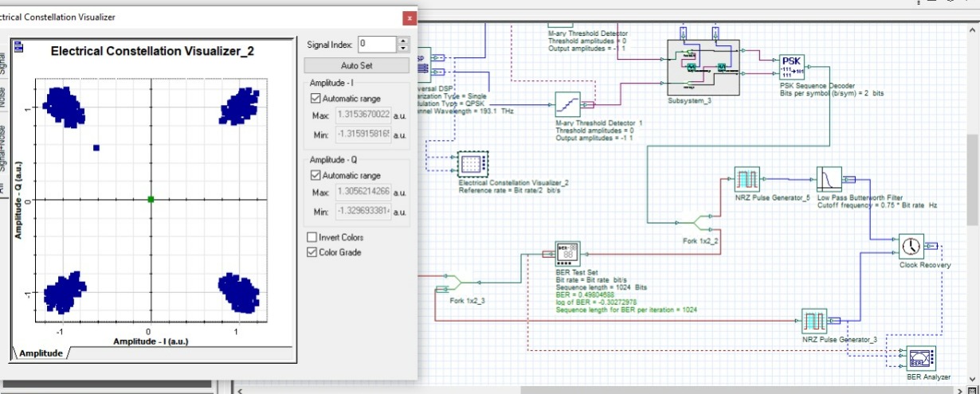Select the BER Test Set block
This screenshot has width=980, height=394.
568,254
